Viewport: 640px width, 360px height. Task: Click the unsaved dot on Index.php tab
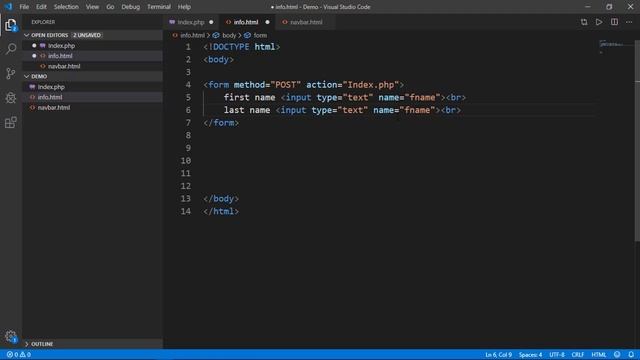coord(211,22)
